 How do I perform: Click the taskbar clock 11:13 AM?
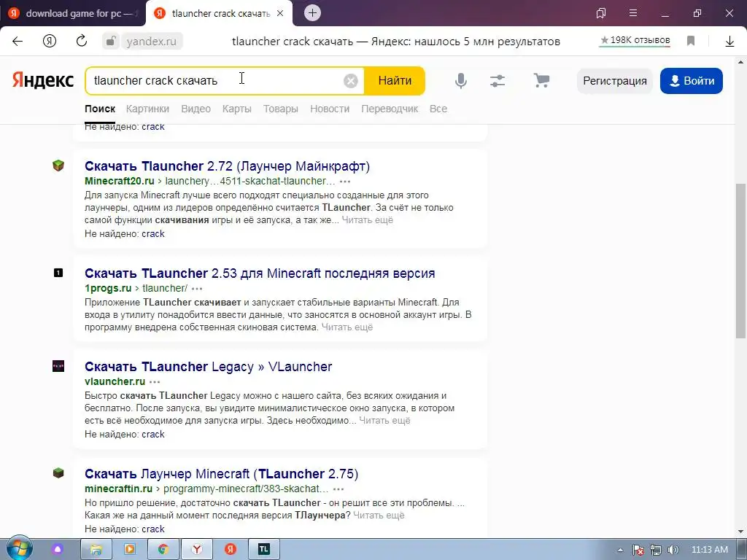[x=709, y=550]
